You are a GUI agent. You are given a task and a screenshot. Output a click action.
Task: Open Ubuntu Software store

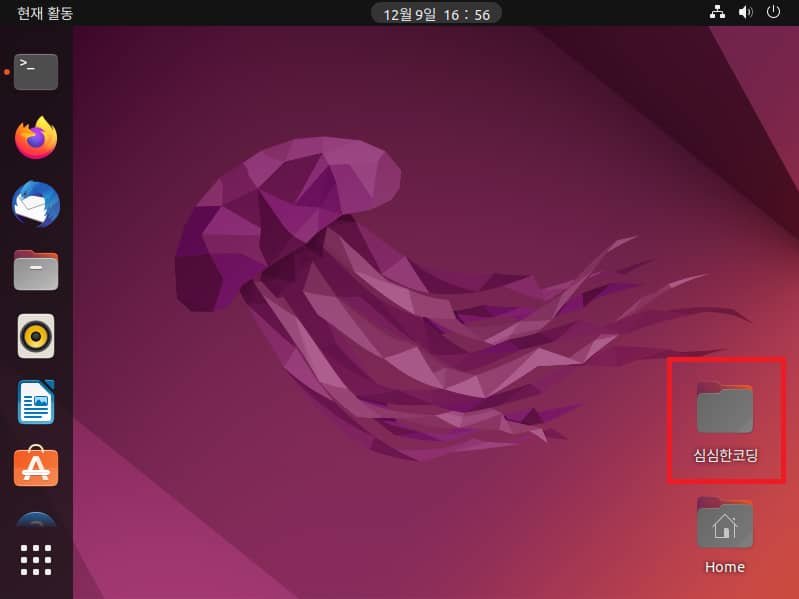(x=36, y=466)
